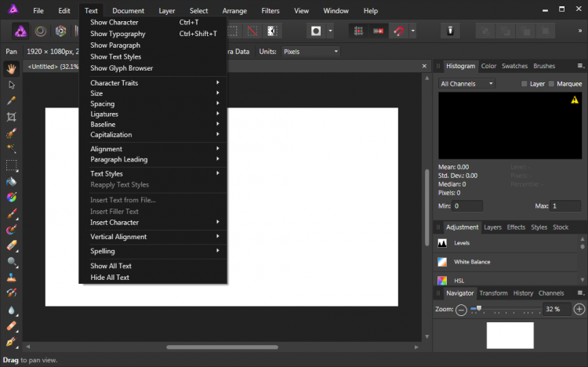
Task: Switch to the Layers tab
Action: click(x=492, y=227)
